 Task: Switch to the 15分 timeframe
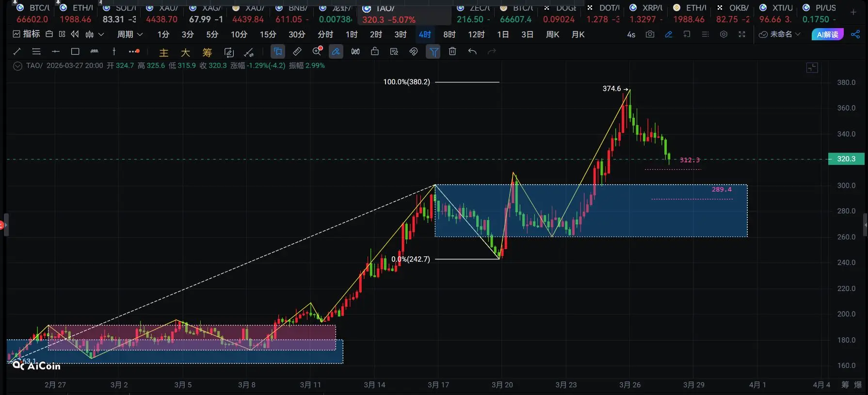tap(268, 34)
